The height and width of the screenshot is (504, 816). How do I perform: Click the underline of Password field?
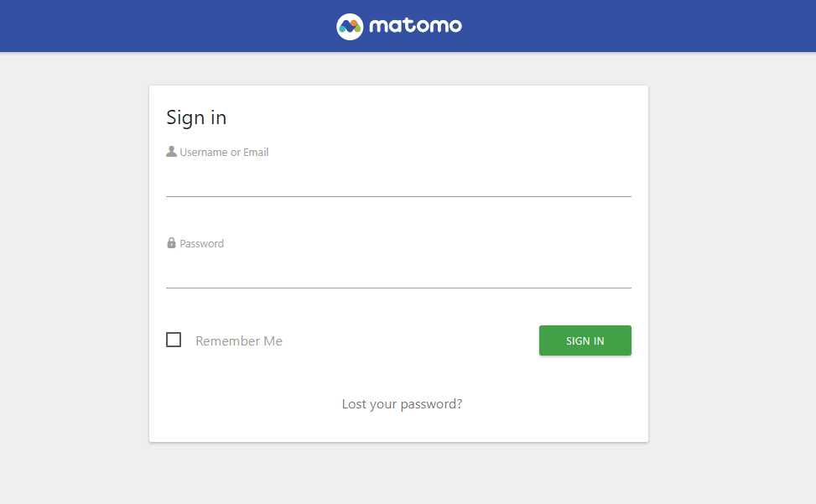[398, 288]
